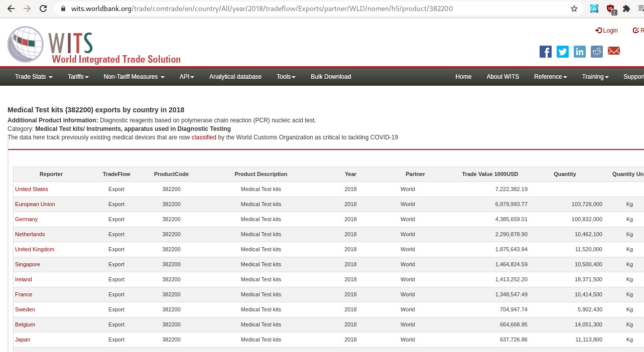644x352 pixels.
Task: Click the Login link
Action: pyautogui.click(x=607, y=31)
